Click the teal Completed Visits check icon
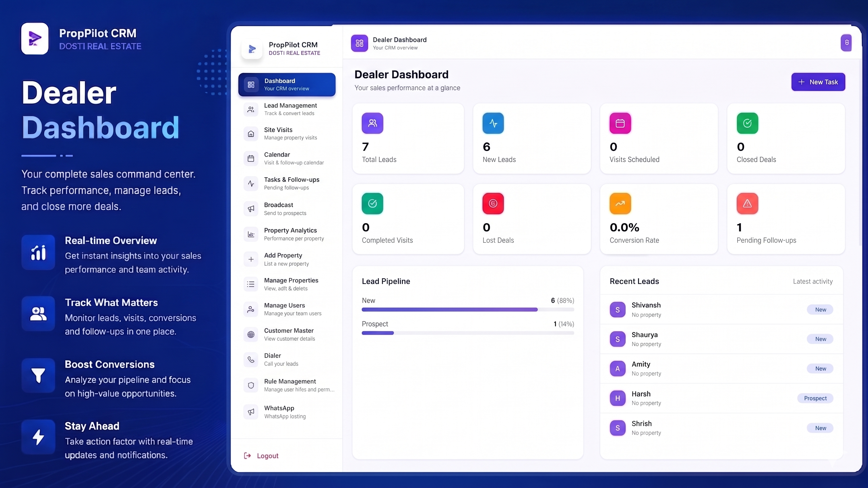The image size is (868, 488). (372, 203)
